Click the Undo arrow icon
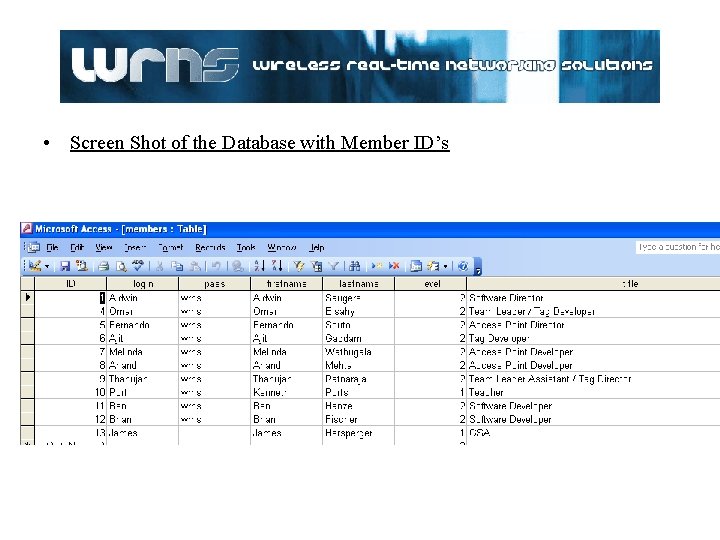This screenshot has height=540, width=720. [216, 266]
